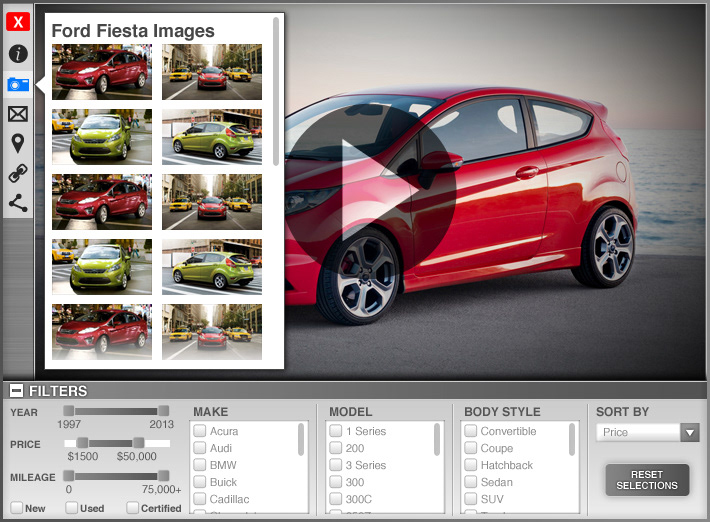The image size is (710, 522).
Task: Check the Audi make
Action: click(200, 448)
